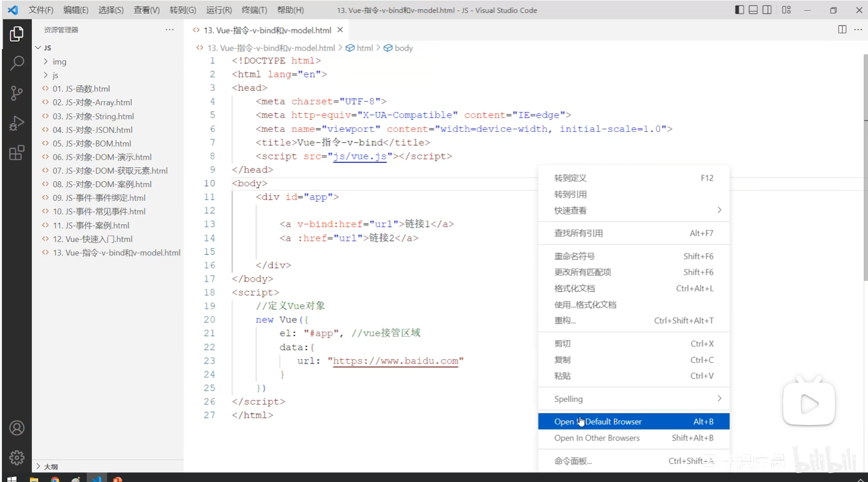This screenshot has width=868, height=482.
Task: Click the video play overlay button
Action: pos(810,403)
